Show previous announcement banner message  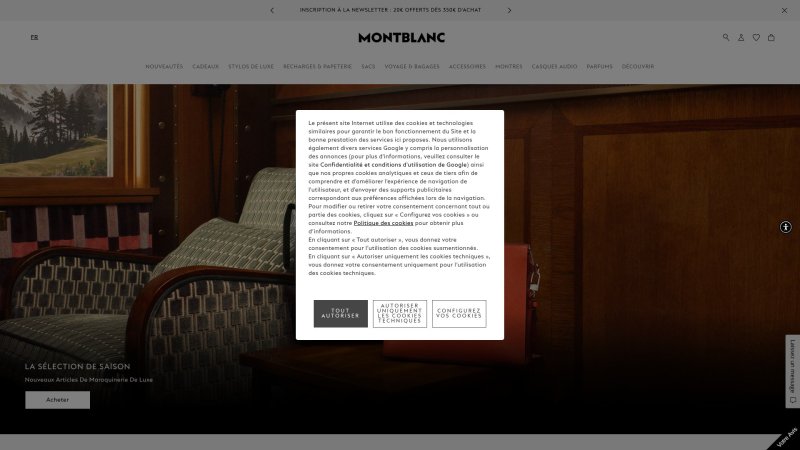pyautogui.click(x=272, y=10)
